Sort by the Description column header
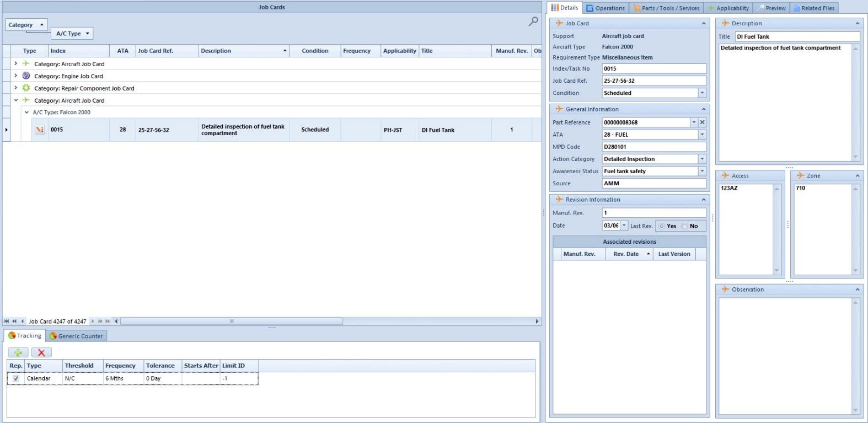This screenshot has width=868, height=423. pyautogui.click(x=244, y=51)
